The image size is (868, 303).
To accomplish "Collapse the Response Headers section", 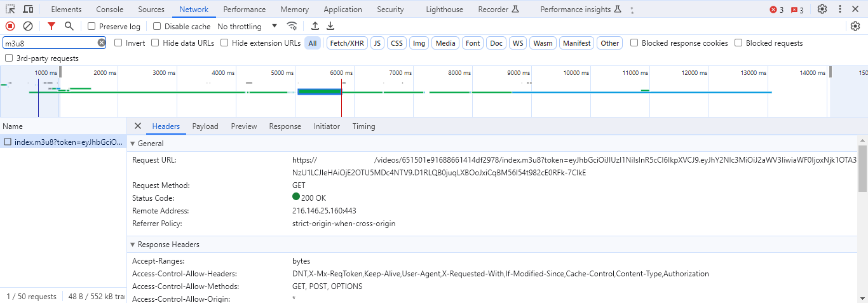I will (165, 245).
